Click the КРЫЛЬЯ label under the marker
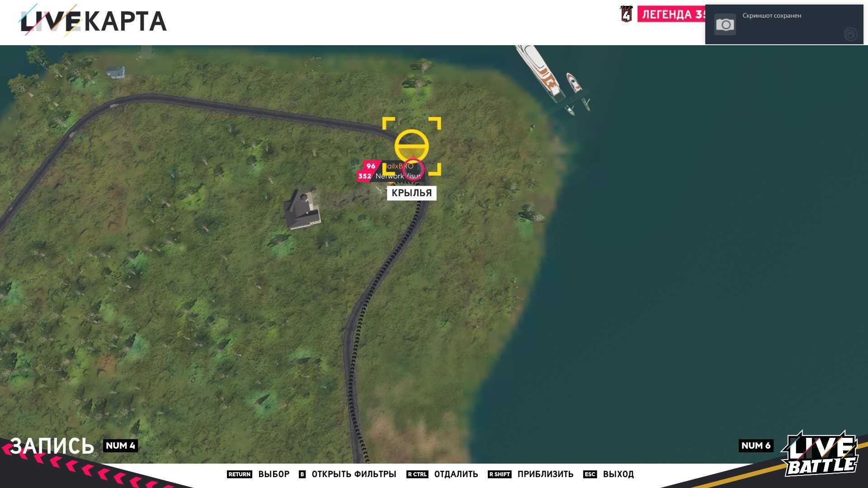This screenshot has height=488, width=868. click(x=411, y=193)
